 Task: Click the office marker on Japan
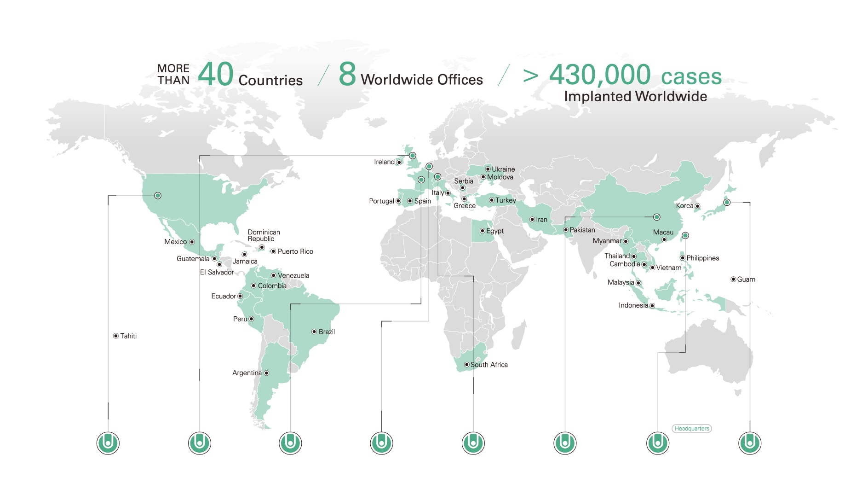(727, 202)
